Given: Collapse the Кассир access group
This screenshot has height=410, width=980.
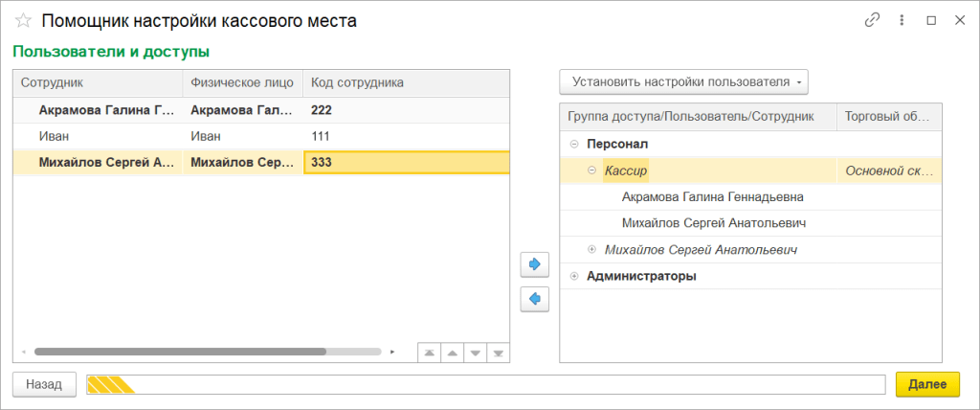Looking at the screenshot, I should [x=591, y=171].
